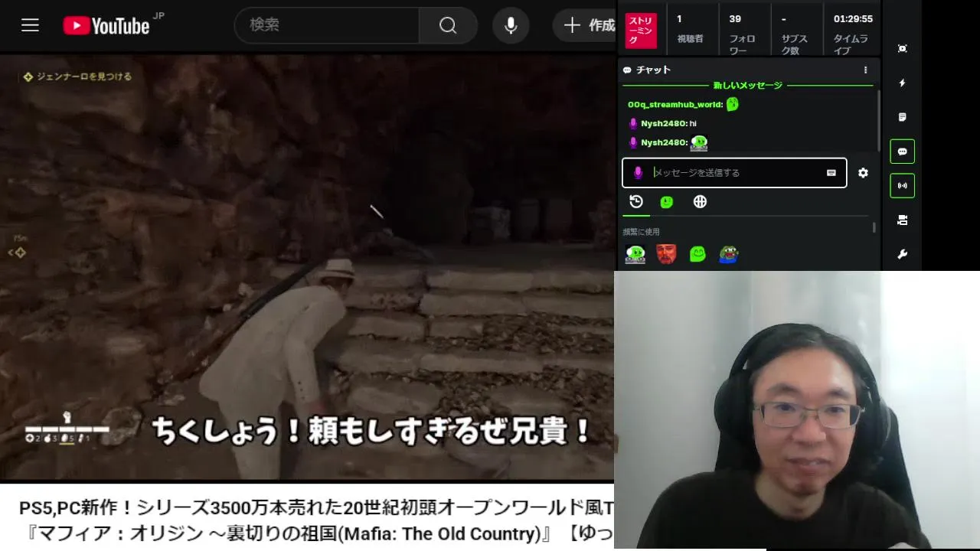
Task: Select the recently used emotes tab
Action: (636, 202)
